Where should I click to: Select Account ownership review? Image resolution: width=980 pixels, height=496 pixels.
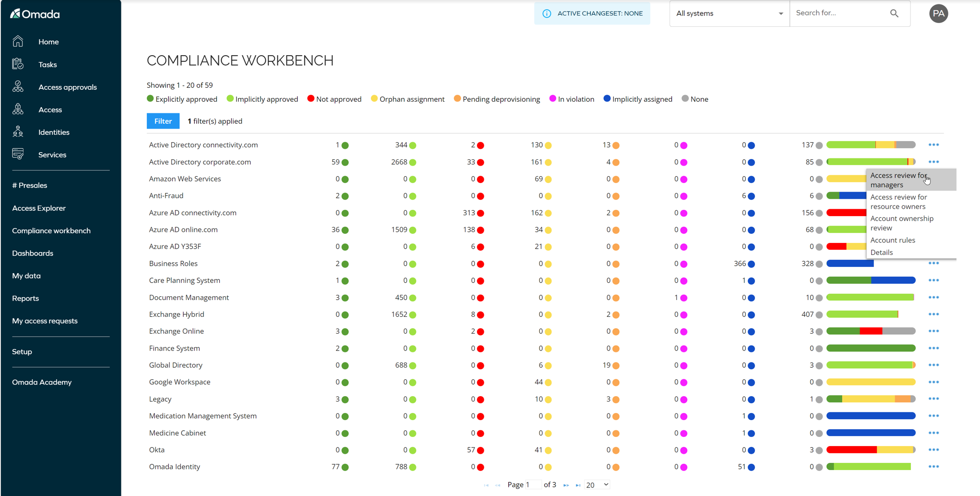coord(910,223)
